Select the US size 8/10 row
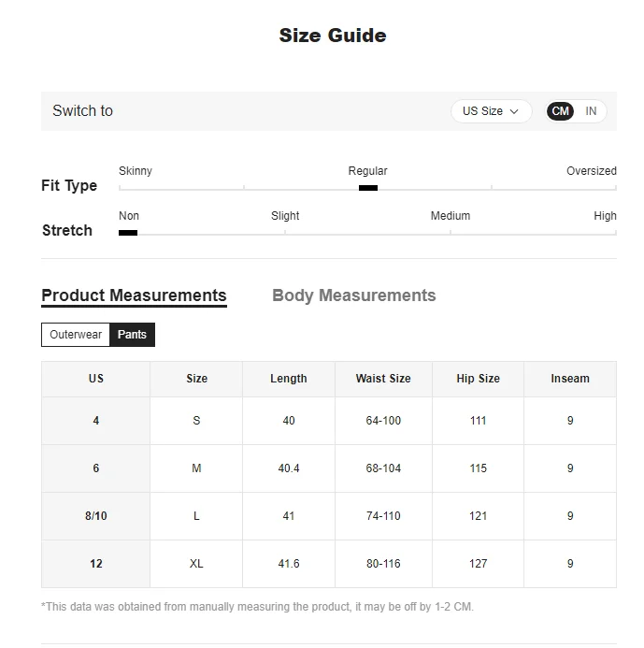This screenshot has width=644, height=648. 329,516
